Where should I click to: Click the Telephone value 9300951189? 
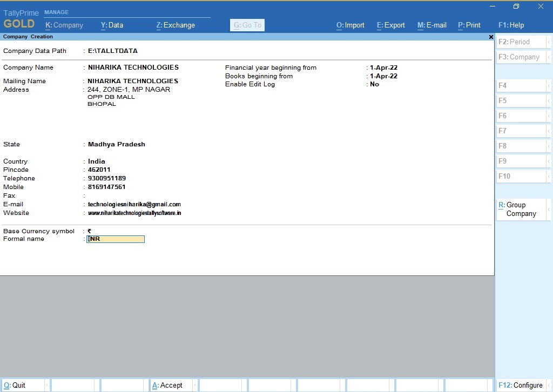(x=107, y=178)
